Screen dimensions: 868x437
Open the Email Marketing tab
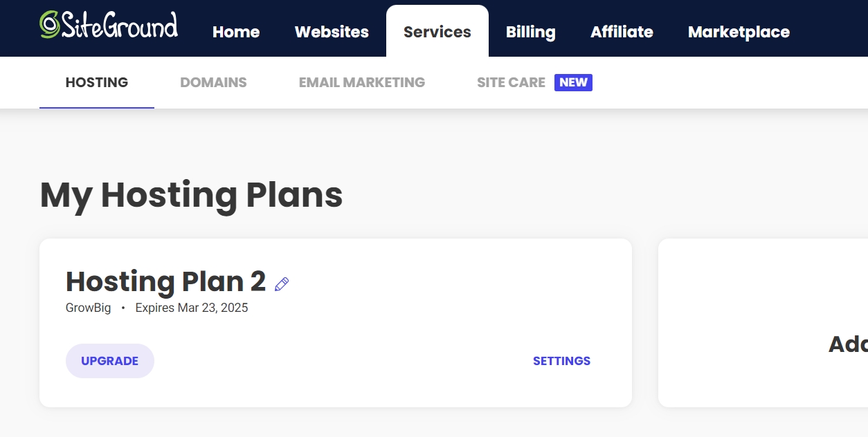click(362, 82)
